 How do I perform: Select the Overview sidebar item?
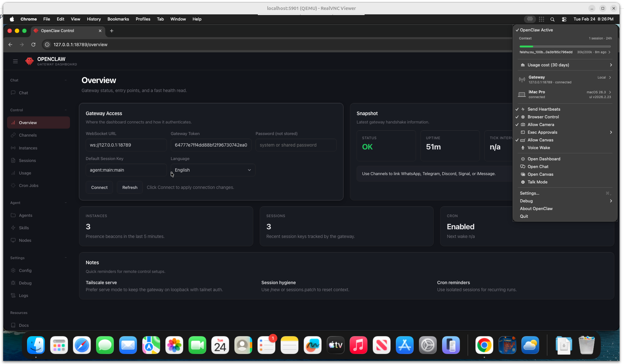tap(39, 123)
